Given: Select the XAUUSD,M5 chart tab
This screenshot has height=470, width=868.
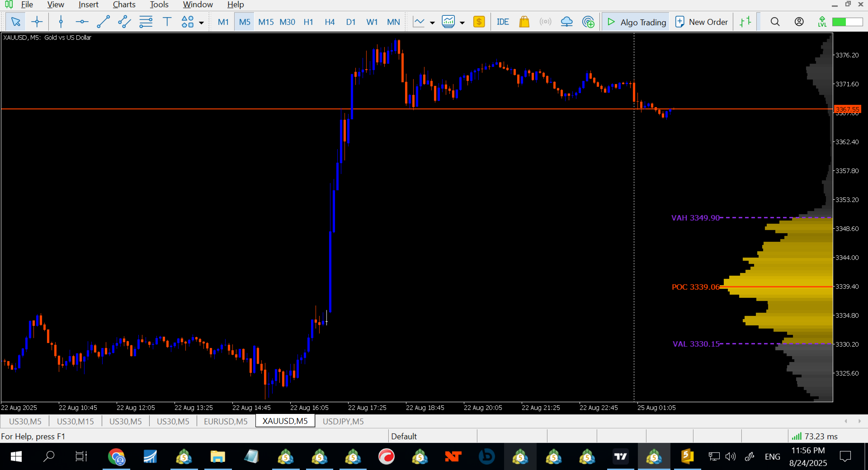Looking at the screenshot, I should [x=285, y=421].
